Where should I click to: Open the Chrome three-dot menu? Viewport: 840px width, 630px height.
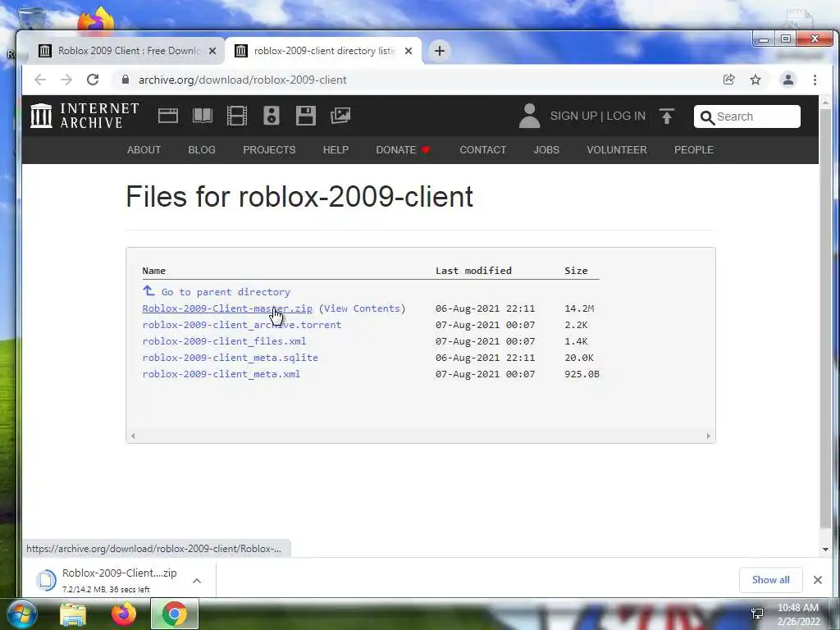[x=815, y=80]
